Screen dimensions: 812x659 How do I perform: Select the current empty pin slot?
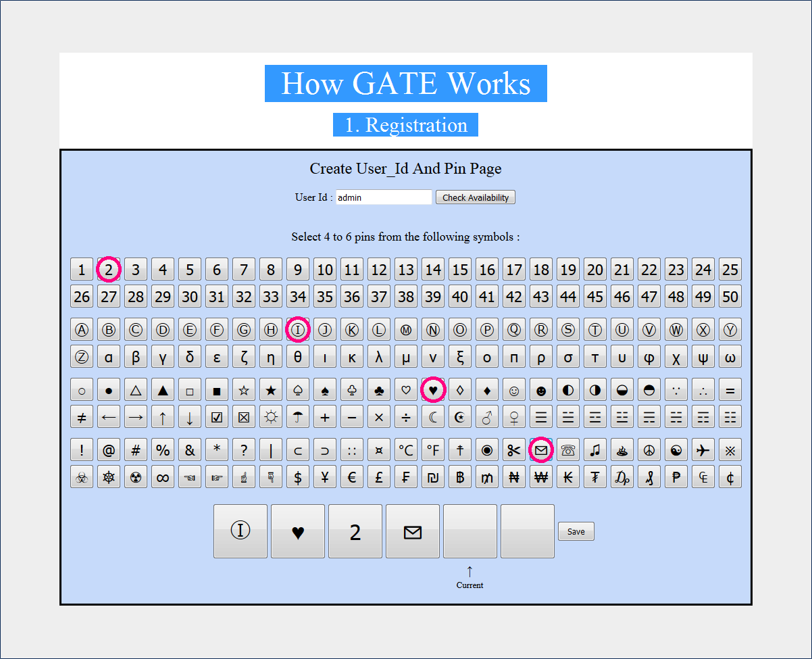coord(470,531)
